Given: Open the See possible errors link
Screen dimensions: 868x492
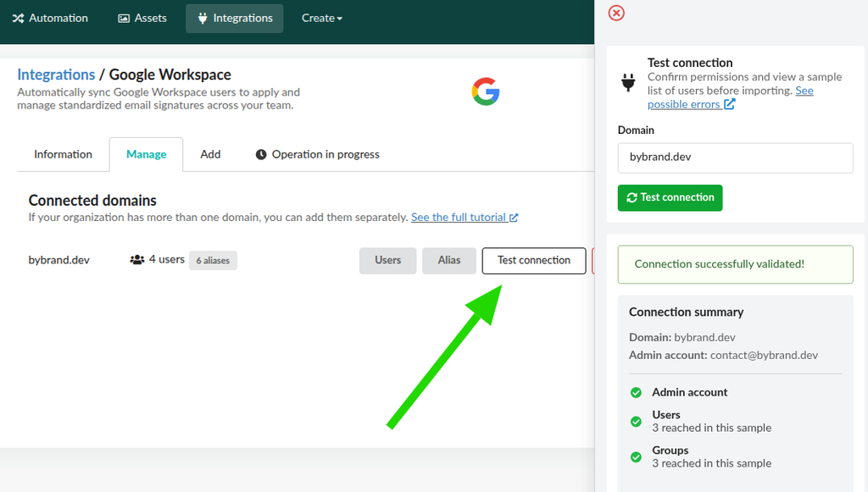Looking at the screenshot, I should pos(730,97).
